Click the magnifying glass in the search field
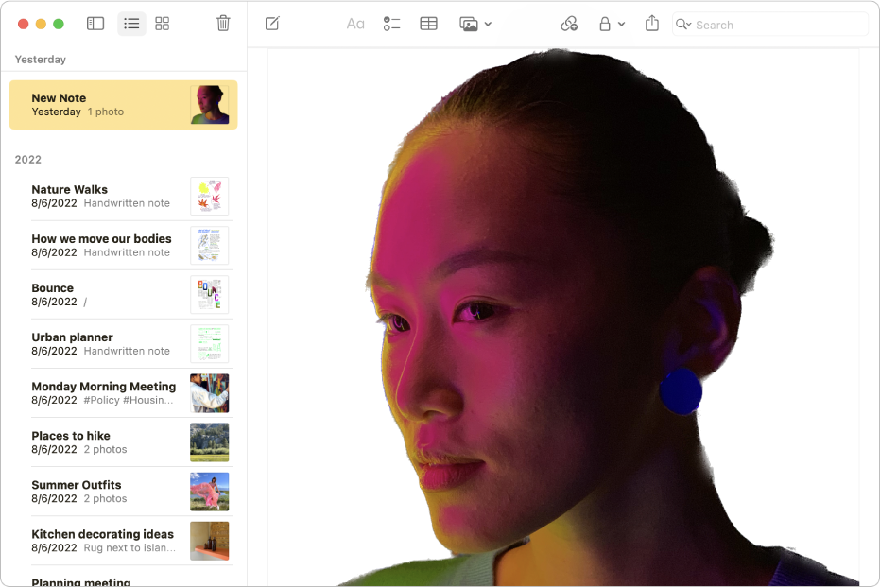Image resolution: width=880 pixels, height=588 pixels. pos(680,25)
